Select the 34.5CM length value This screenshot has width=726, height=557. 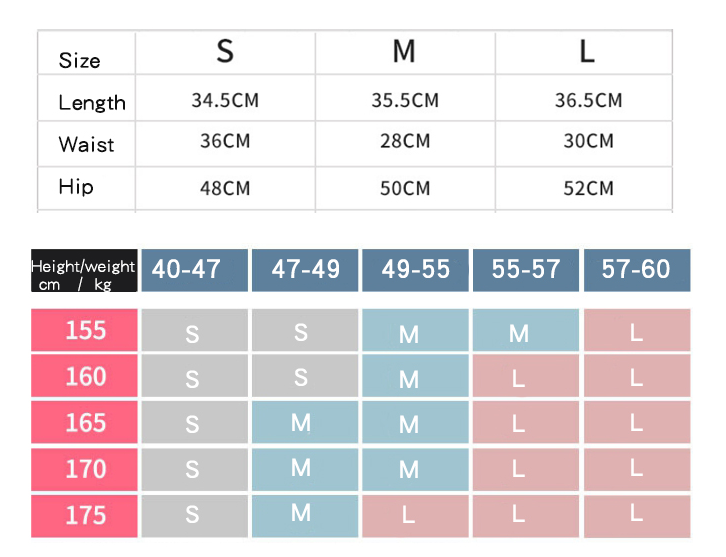pos(225,101)
